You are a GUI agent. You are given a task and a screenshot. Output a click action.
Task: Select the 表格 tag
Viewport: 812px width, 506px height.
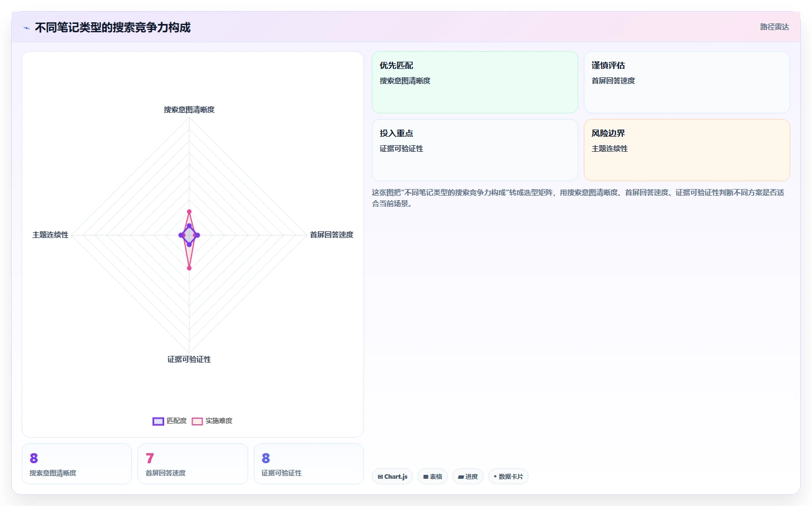coord(432,477)
